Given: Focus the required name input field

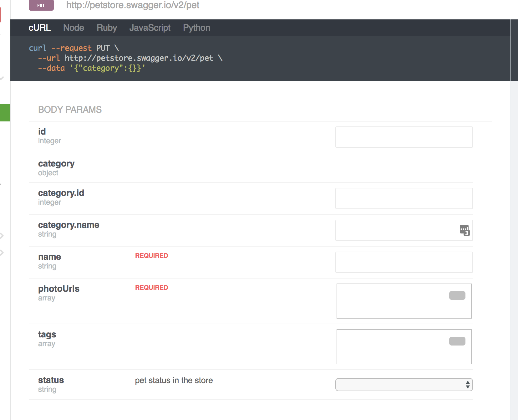Looking at the screenshot, I should click(x=404, y=262).
